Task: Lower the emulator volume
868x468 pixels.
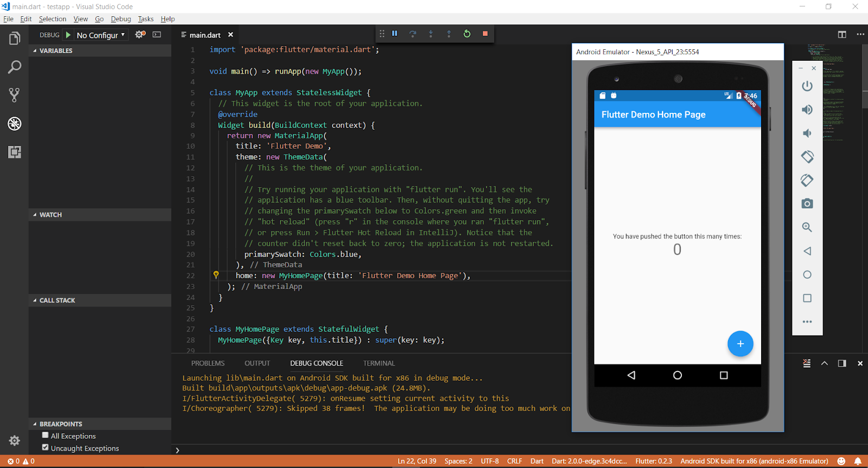Action: pos(807,133)
